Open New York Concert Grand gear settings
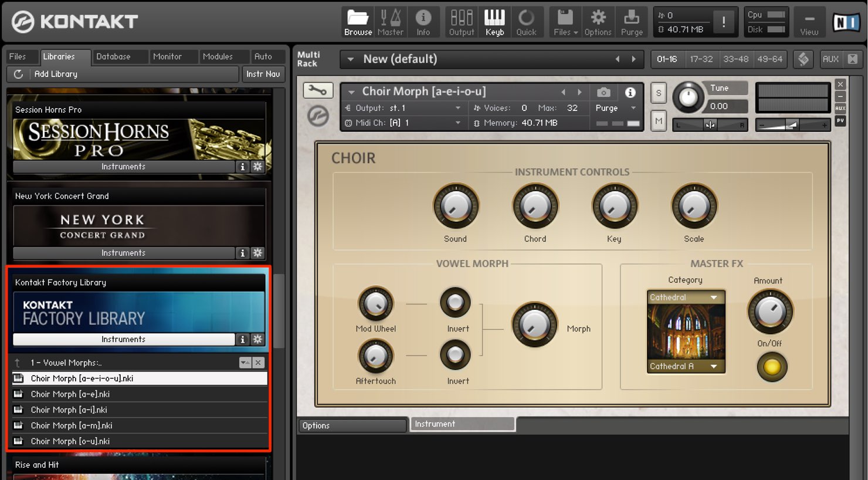 tap(257, 253)
